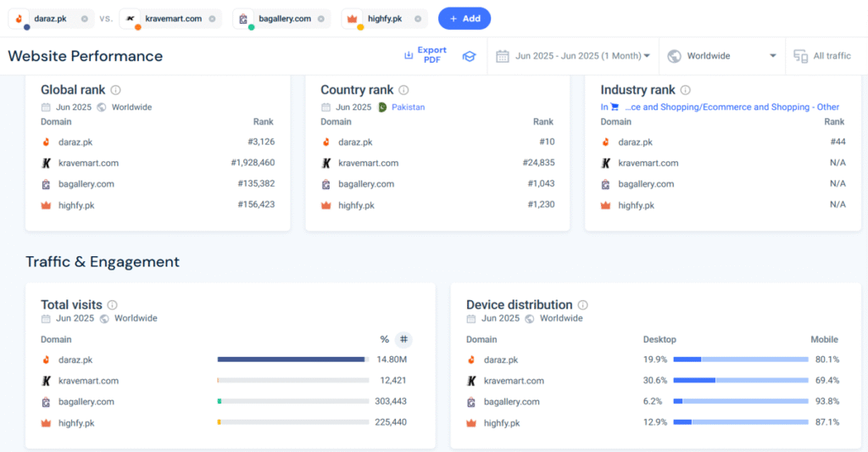The height and width of the screenshot is (452, 868).
Task: Click the Industry rank info icon
Action: click(685, 90)
